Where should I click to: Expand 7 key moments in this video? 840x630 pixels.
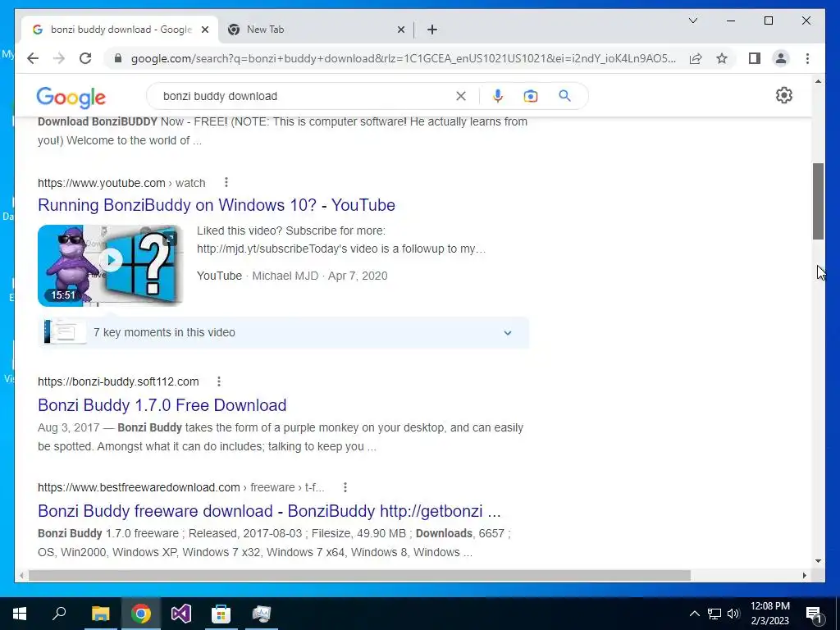point(507,333)
